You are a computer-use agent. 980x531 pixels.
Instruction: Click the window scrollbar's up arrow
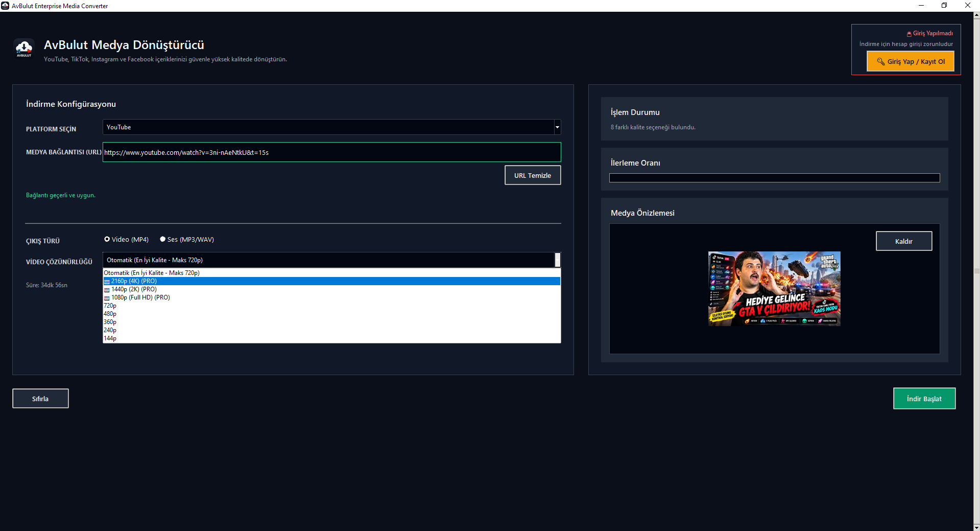coord(976,15)
